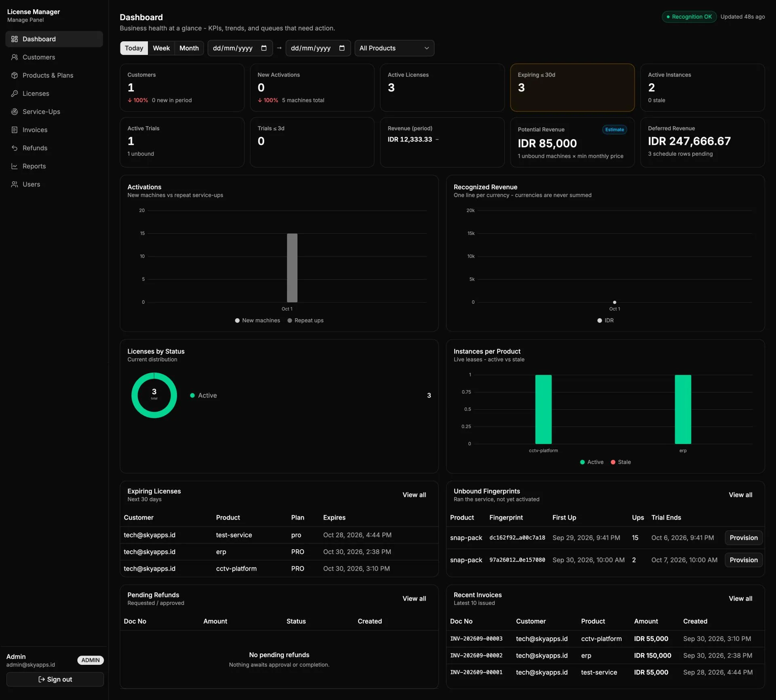The image size is (776, 700).
Task: Select the Week period tab
Action: click(x=161, y=48)
